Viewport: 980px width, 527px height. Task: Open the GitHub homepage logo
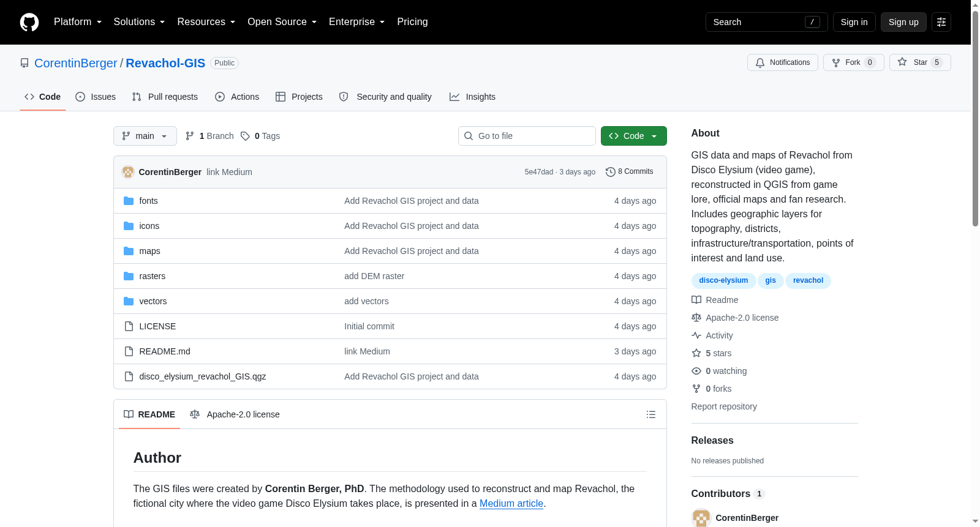(29, 22)
